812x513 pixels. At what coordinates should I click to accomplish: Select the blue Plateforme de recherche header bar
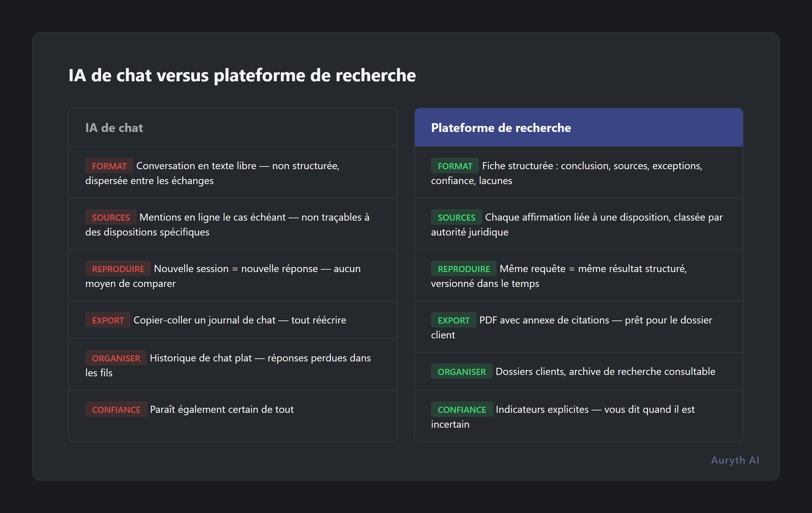click(x=579, y=128)
